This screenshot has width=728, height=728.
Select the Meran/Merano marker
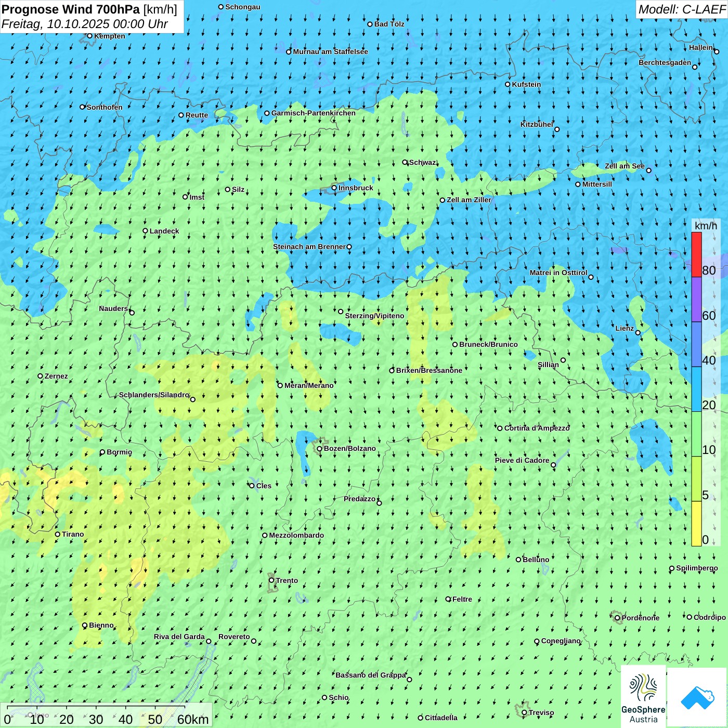280,385
